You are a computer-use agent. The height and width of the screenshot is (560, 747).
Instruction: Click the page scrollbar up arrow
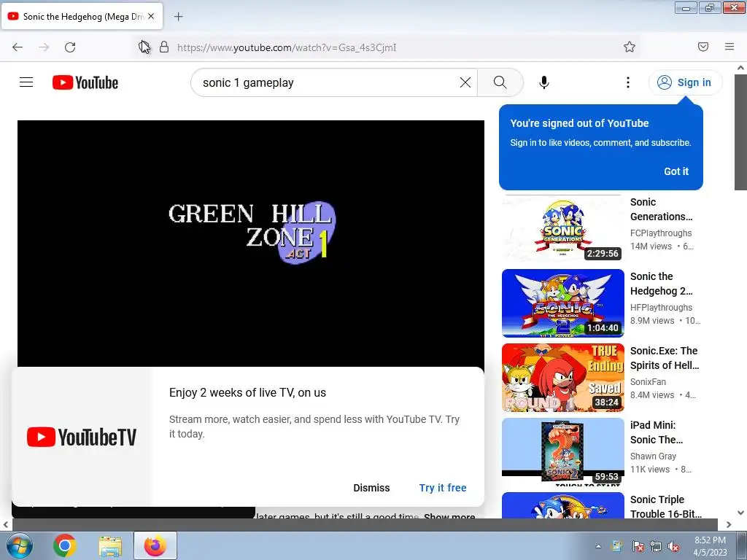(740, 68)
